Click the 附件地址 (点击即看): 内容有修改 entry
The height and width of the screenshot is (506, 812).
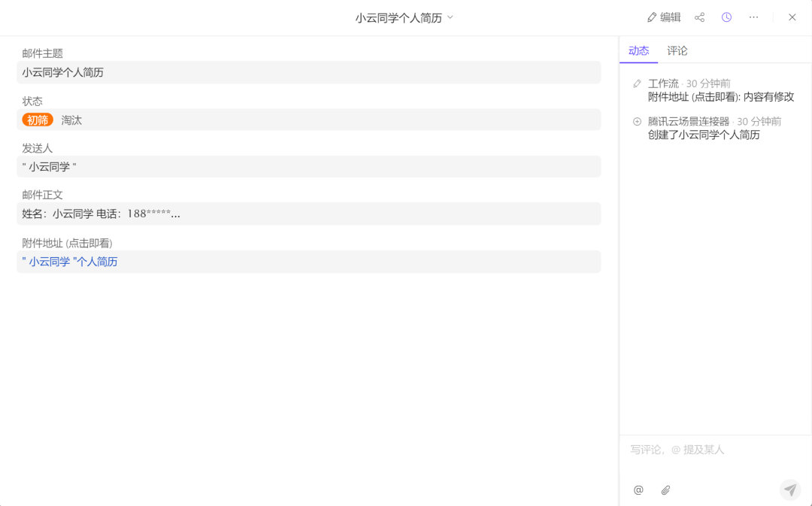pos(721,97)
